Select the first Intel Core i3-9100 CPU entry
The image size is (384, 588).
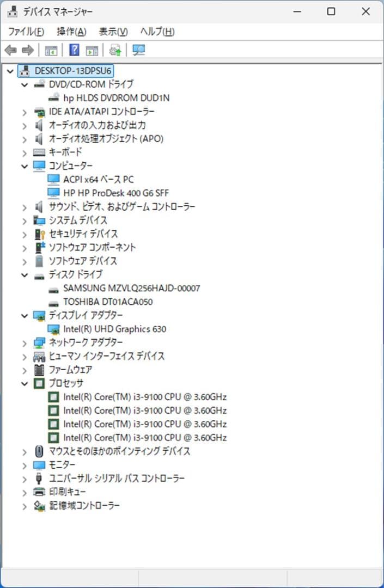click(x=145, y=397)
